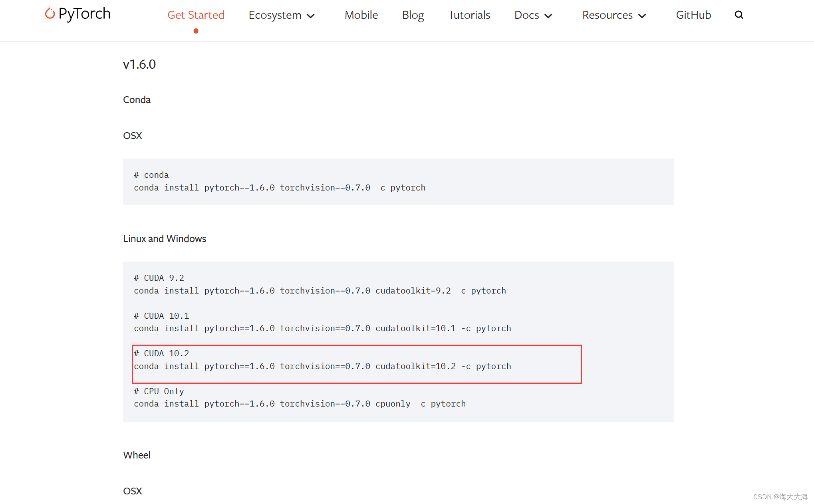Click the OSX conda install command line
Viewport: 814px width, 504px height.
[x=280, y=188]
